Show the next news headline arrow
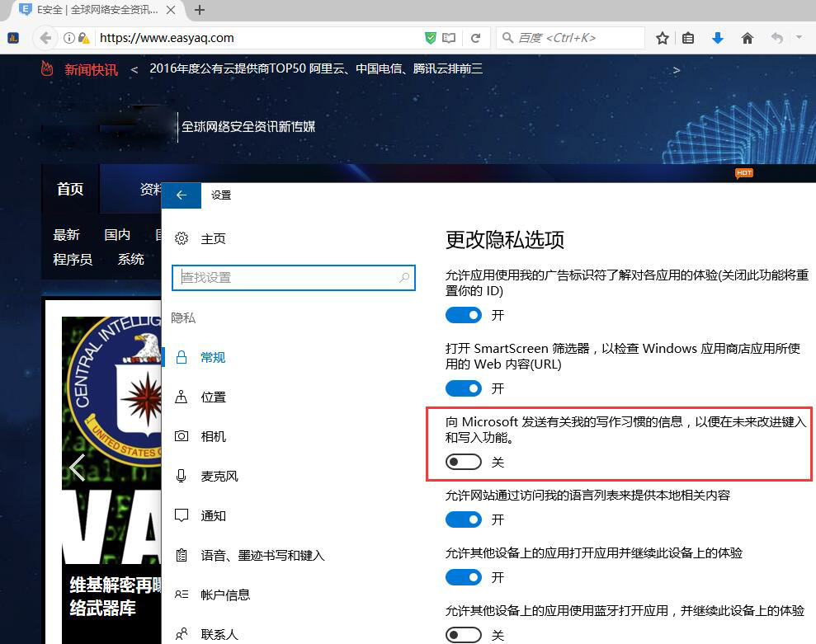 [676, 70]
